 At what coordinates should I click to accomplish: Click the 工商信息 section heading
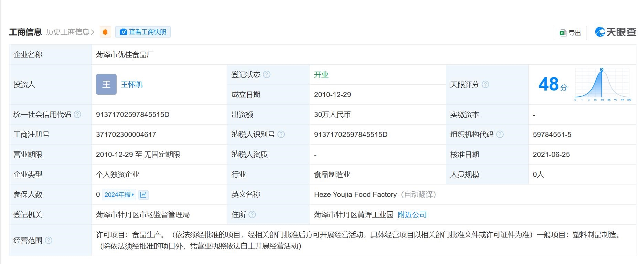[25, 32]
